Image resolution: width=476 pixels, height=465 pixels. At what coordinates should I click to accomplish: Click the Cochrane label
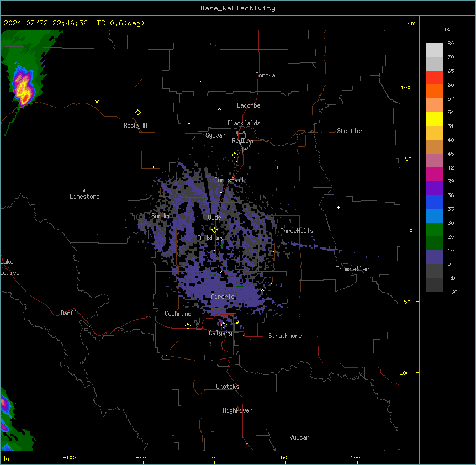(178, 314)
